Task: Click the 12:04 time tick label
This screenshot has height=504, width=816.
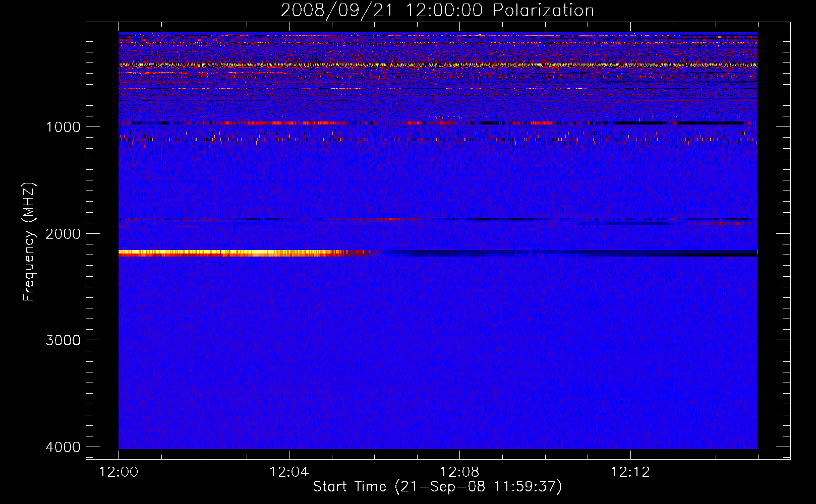Action: 289,472
